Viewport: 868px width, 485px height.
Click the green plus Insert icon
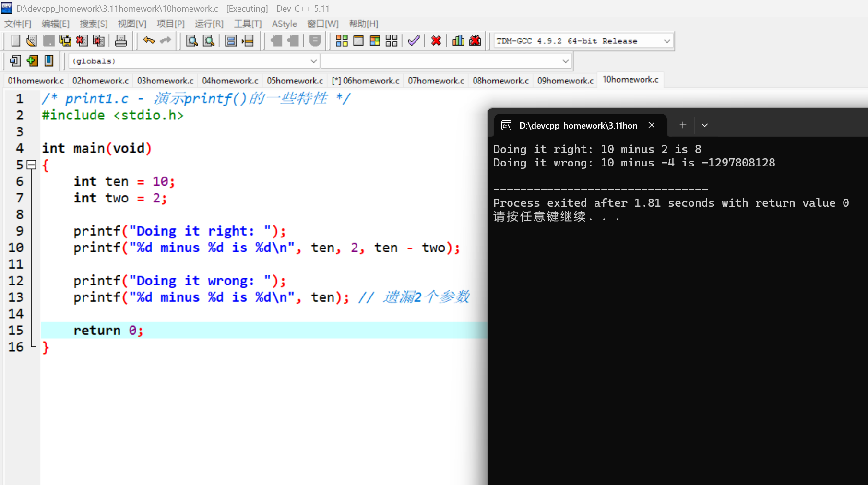click(32, 60)
